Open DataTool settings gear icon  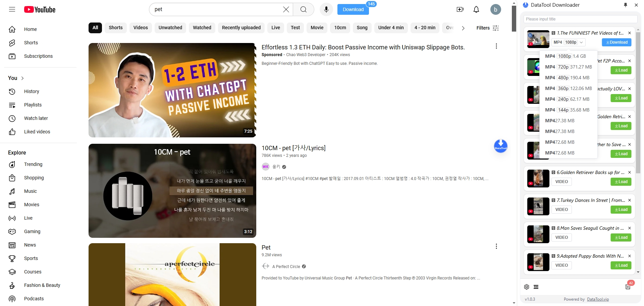click(x=527, y=287)
